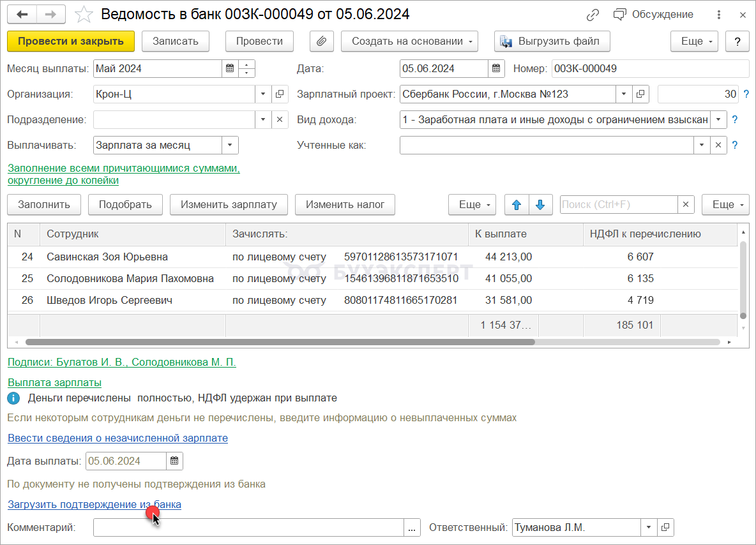Click calendar icon beside Дата выплаты
Viewport: 756px width, 545px height.
[x=174, y=461]
